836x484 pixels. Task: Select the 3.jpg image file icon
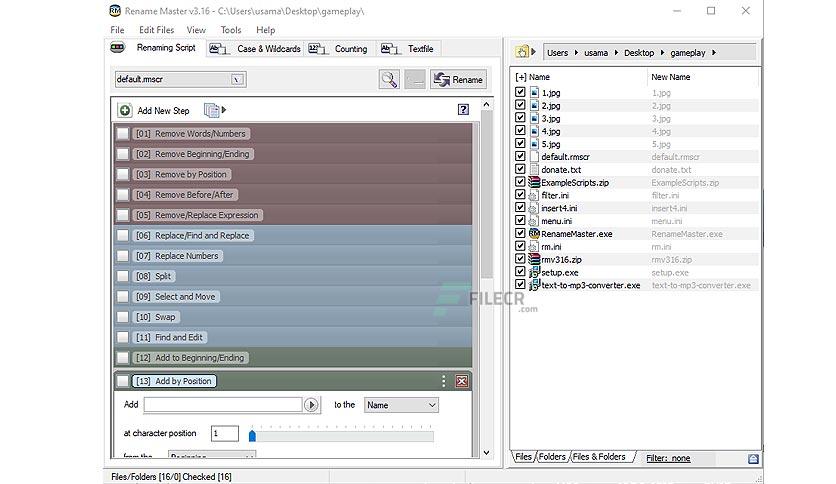tap(534, 118)
